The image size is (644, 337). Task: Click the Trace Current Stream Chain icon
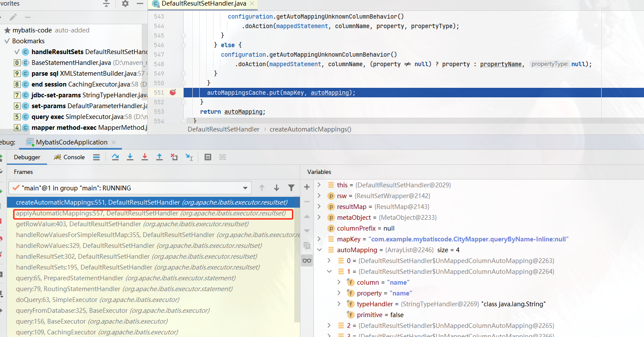click(222, 157)
